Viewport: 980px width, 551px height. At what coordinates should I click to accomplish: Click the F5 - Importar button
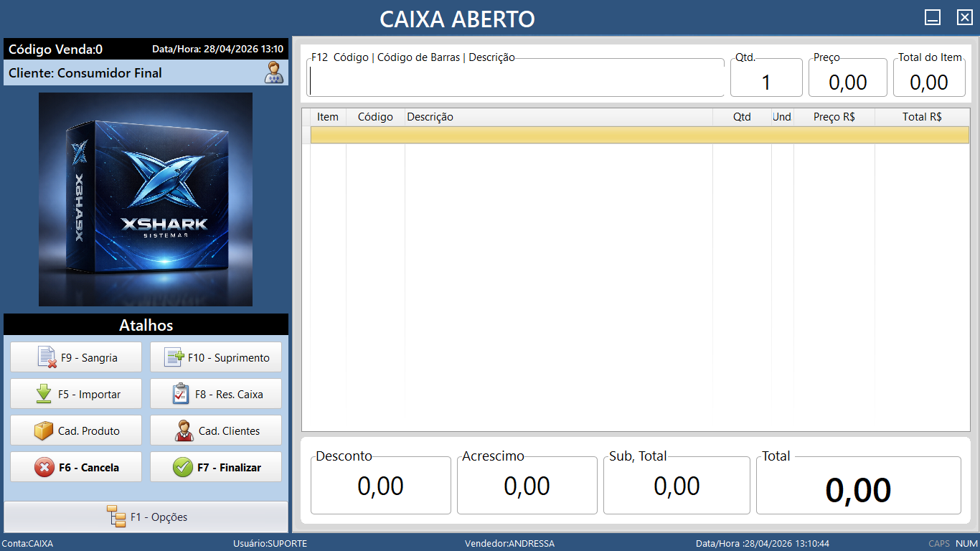[x=76, y=394]
